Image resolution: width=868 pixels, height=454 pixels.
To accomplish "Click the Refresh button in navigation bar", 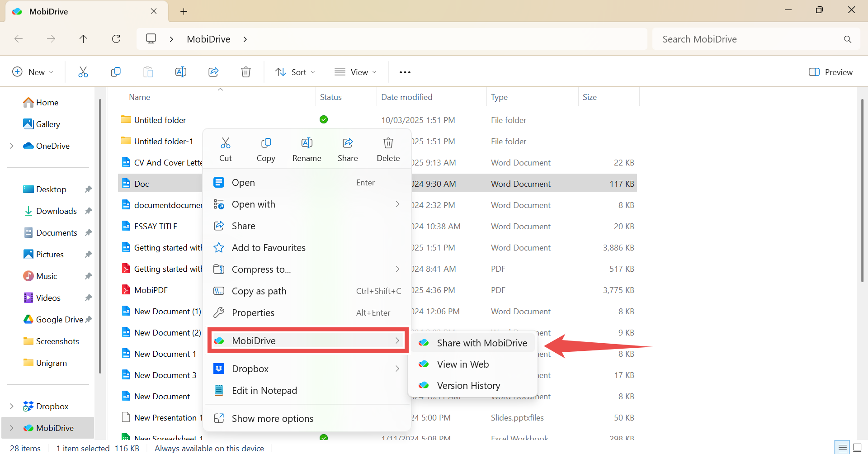I will tap(116, 39).
